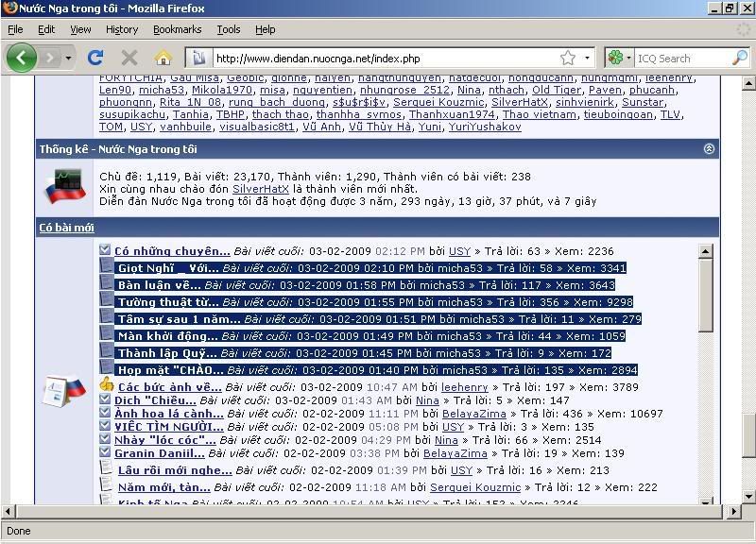Image resolution: width=756 pixels, height=544 pixels.
Task: Open the address bar URL history dropdown
Action: 587,58
